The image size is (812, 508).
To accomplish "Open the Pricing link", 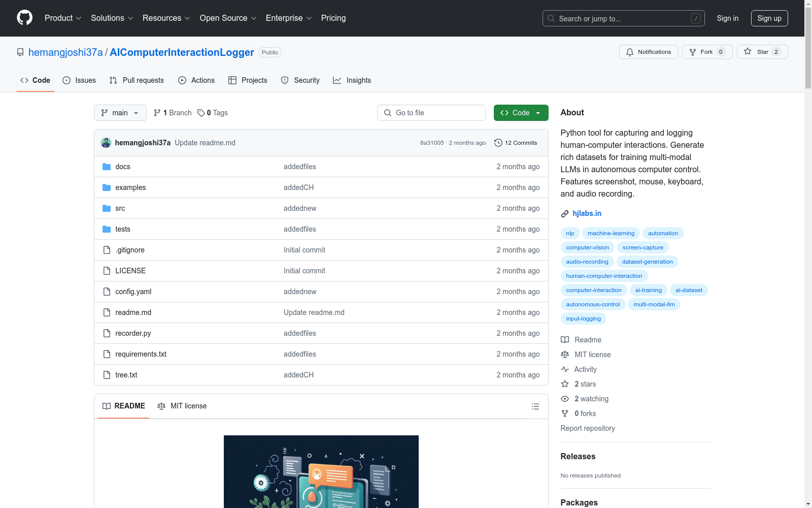I will [x=333, y=18].
